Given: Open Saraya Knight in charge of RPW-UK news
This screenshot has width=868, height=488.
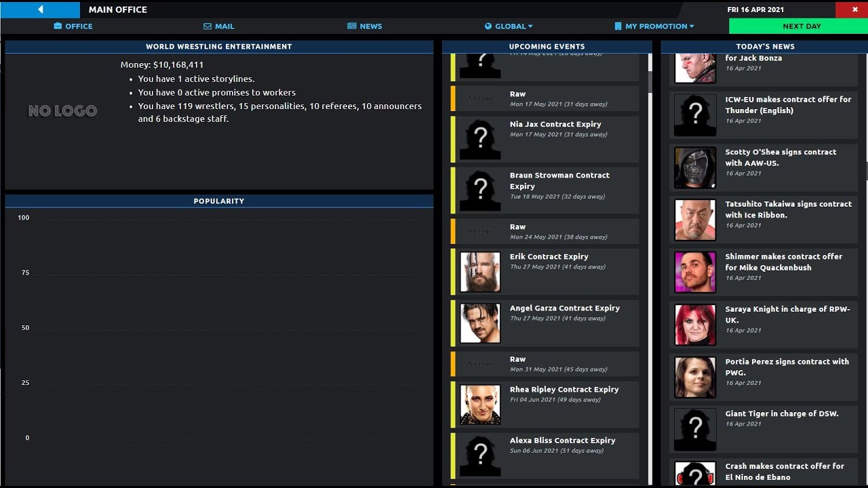Looking at the screenshot, I should (764, 324).
